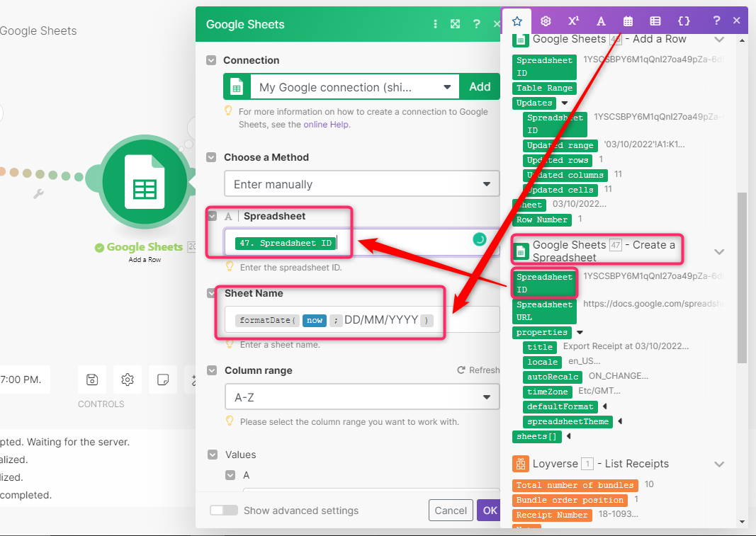Open the text functions tab (A icon)

tap(600, 21)
